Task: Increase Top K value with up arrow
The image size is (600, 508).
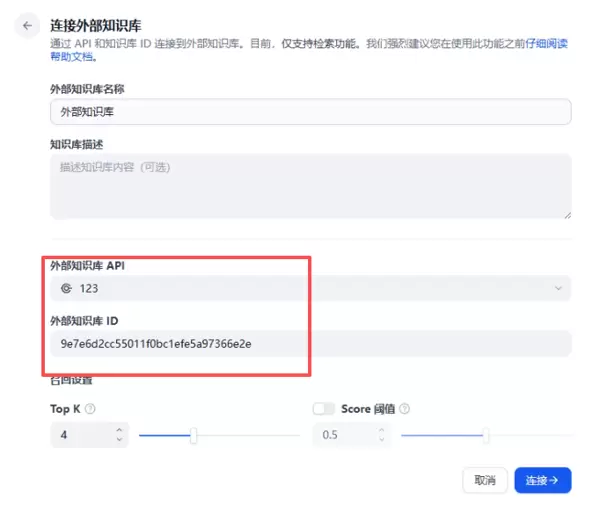Action: [119, 430]
